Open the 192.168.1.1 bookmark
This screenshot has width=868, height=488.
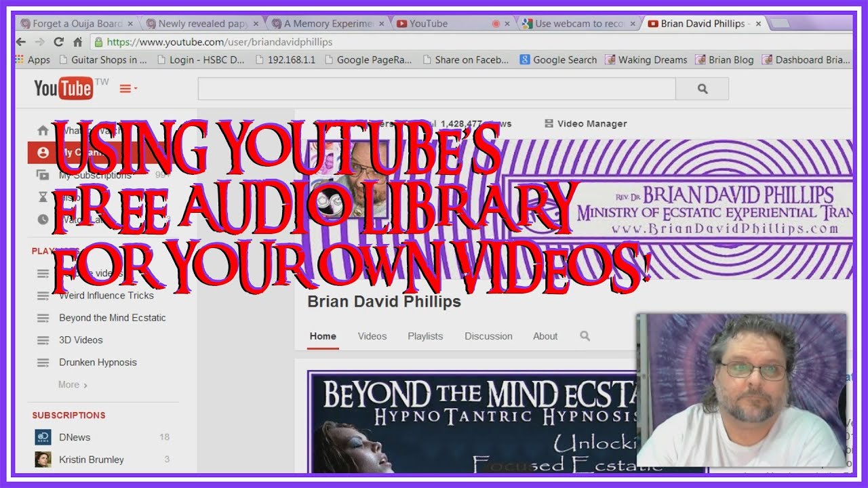(x=285, y=60)
